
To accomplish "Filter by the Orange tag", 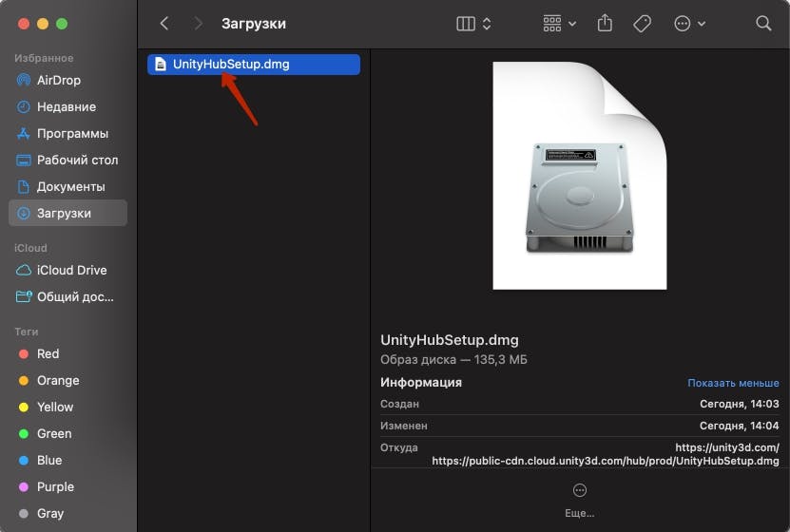I will pos(68,381).
